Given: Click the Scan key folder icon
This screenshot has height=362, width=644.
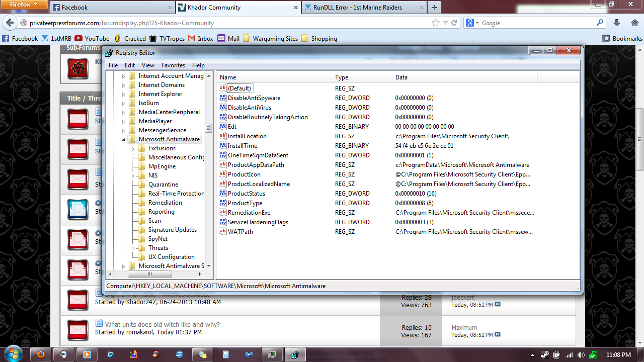Looking at the screenshot, I should pos(142,221).
